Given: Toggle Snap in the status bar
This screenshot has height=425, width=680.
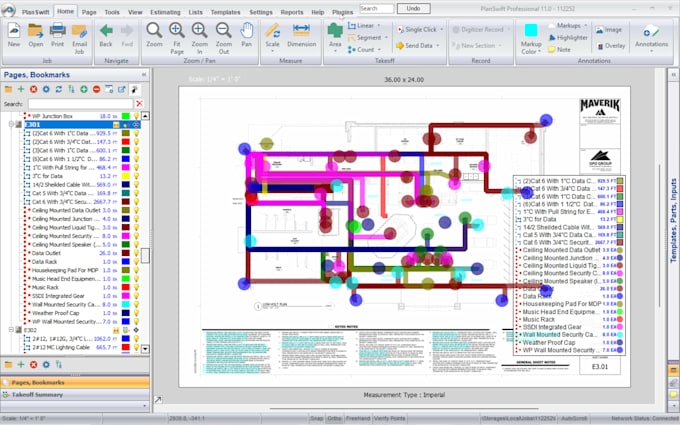Looking at the screenshot, I should tap(317, 418).
